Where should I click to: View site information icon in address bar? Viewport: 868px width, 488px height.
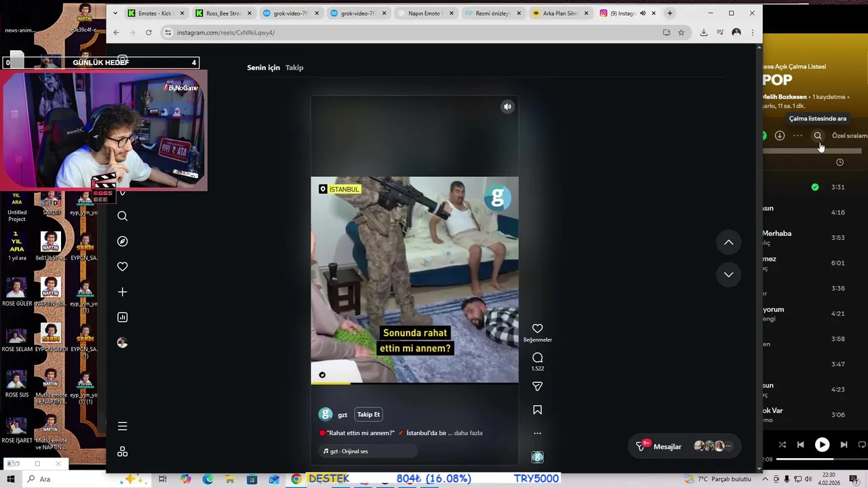pos(168,33)
